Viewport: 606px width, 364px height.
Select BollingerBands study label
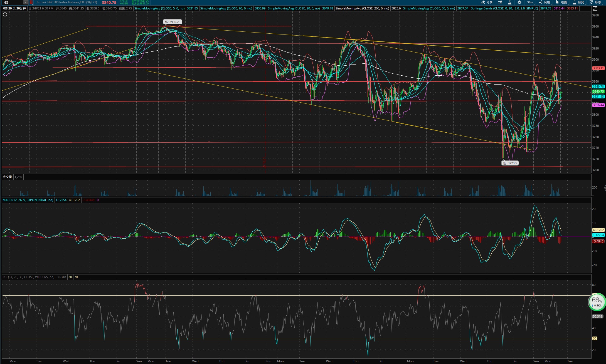point(504,8)
